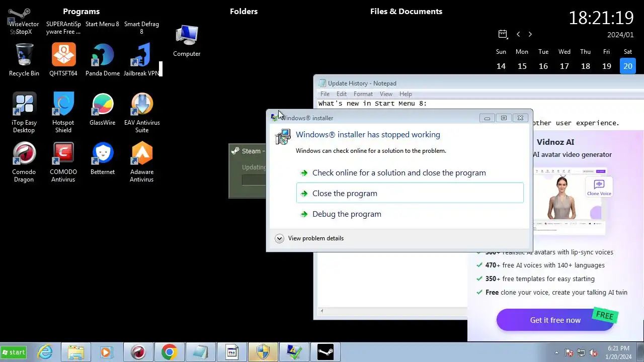Open the SUPERAntiSpyware Free desktop label
The height and width of the screenshot is (362, 644).
(x=63, y=28)
